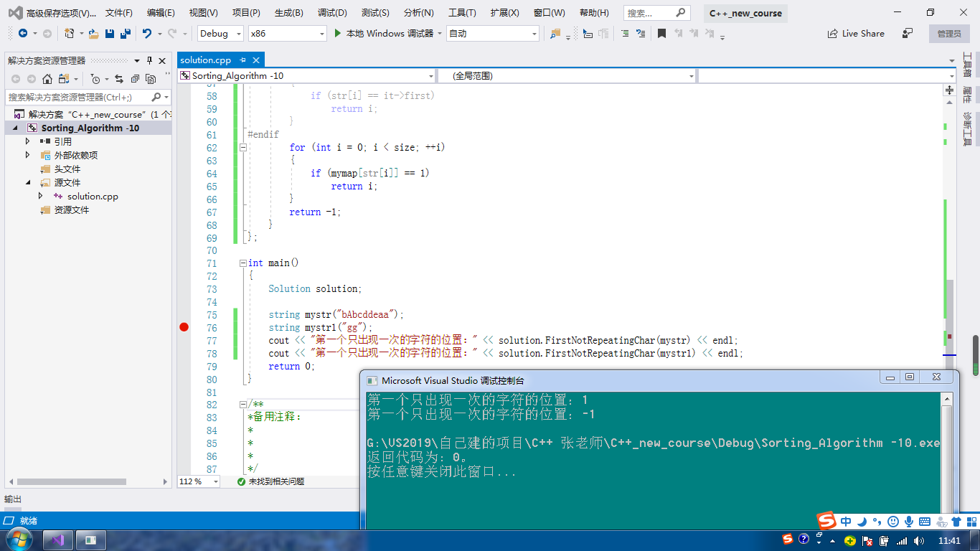Toggle Sogou half-moon width mode

click(x=862, y=522)
